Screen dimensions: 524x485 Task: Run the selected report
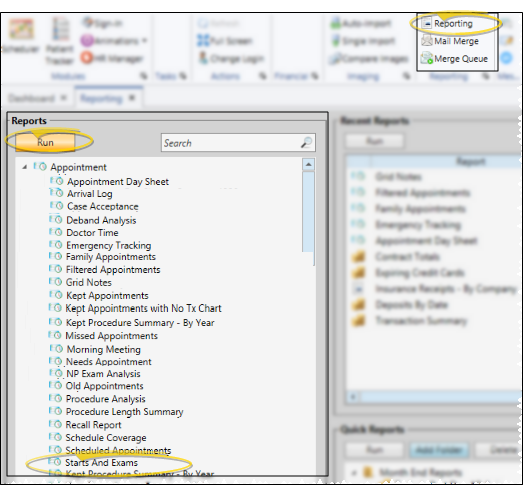[45, 142]
